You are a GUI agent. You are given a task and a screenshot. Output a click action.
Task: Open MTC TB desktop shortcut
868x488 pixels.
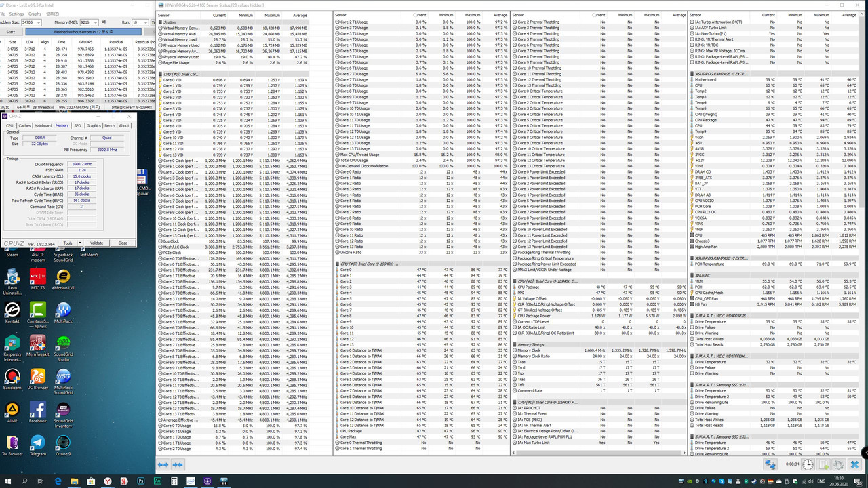click(38, 280)
